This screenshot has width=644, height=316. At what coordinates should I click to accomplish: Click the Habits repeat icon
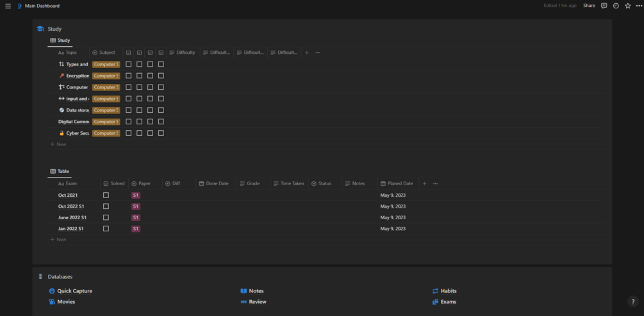[x=435, y=291]
